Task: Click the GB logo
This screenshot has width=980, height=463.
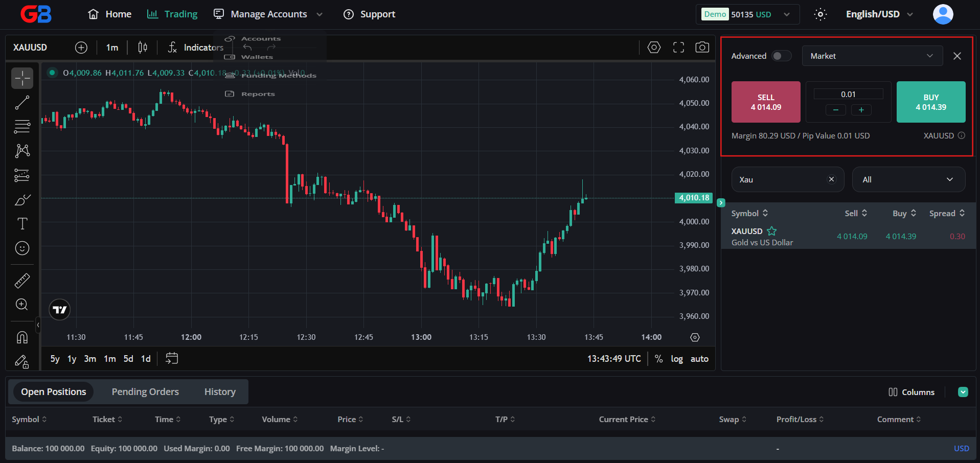Action: tap(36, 14)
